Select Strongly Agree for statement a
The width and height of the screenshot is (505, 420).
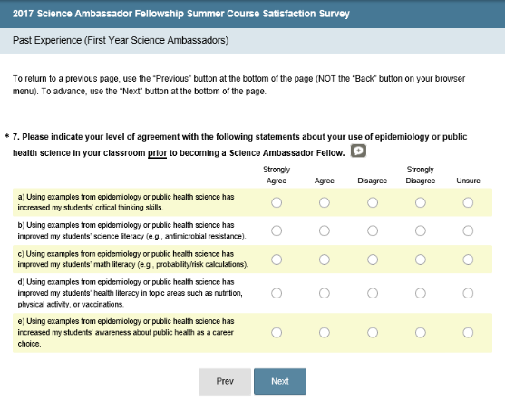[x=277, y=202]
